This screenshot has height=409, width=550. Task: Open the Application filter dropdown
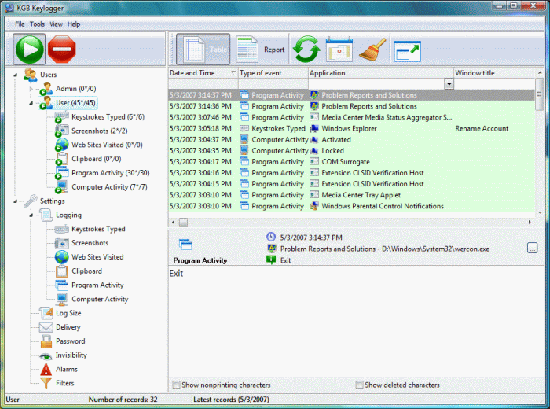click(x=449, y=84)
